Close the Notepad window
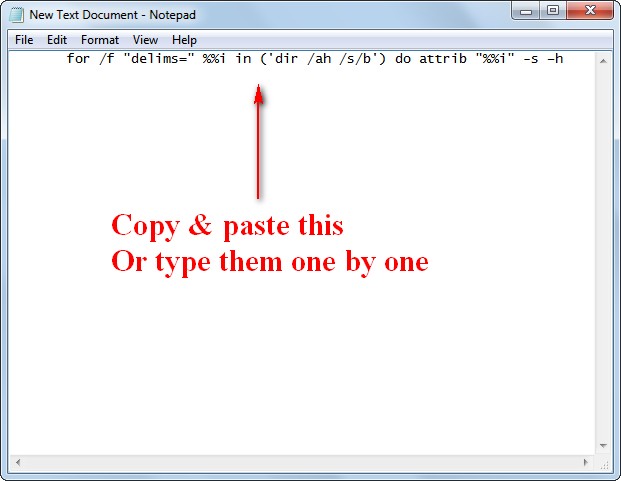This screenshot has height=481, width=621. point(590,10)
